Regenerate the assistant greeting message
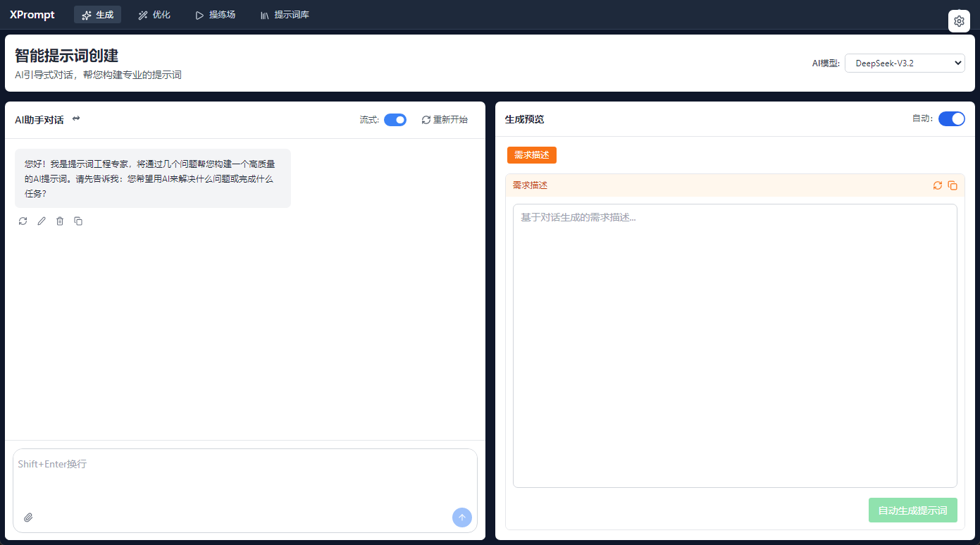The width and height of the screenshot is (980, 545). [x=23, y=221]
